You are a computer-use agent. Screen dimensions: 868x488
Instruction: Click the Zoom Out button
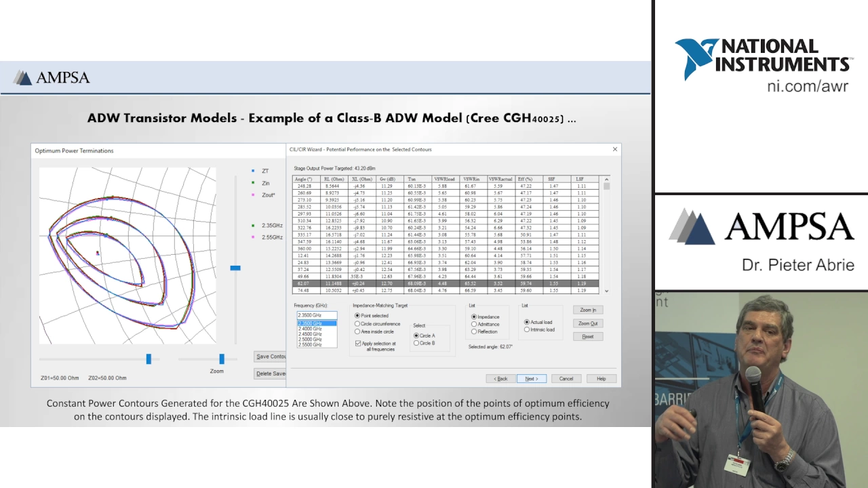[x=588, y=323]
